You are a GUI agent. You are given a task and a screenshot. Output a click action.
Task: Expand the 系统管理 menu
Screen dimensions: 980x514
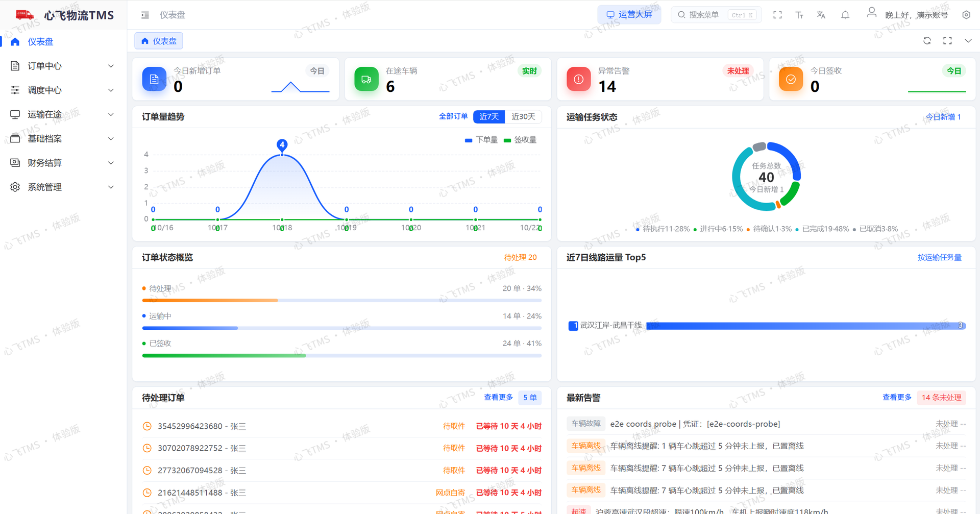tap(62, 187)
